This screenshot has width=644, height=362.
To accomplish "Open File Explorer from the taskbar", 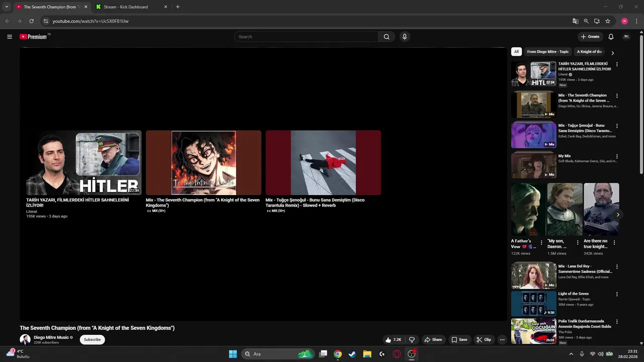I will coord(367,354).
